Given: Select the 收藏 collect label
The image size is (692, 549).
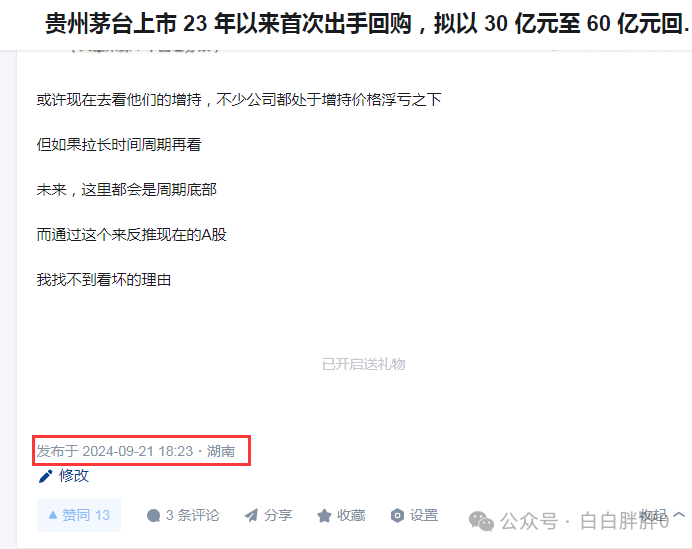Looking at the screenshot, I should (x=351, y=515).
